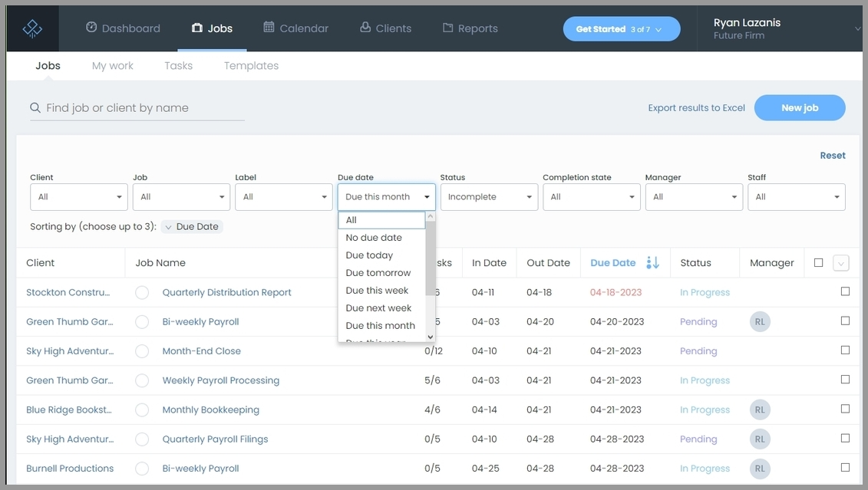
Task: Mark Burnell Productions Bi-weekly Payroll complete circle
Action: pos(142,469)
